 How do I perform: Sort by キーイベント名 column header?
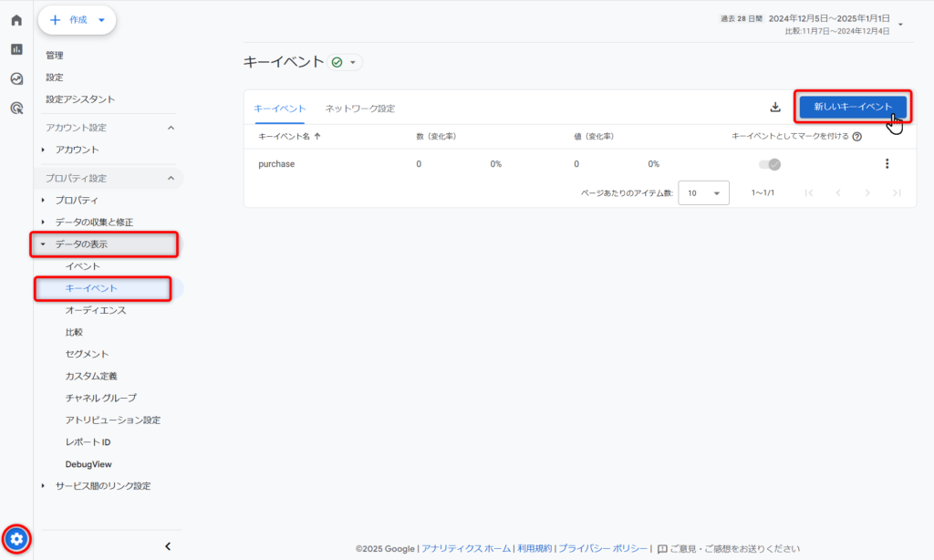289,137
